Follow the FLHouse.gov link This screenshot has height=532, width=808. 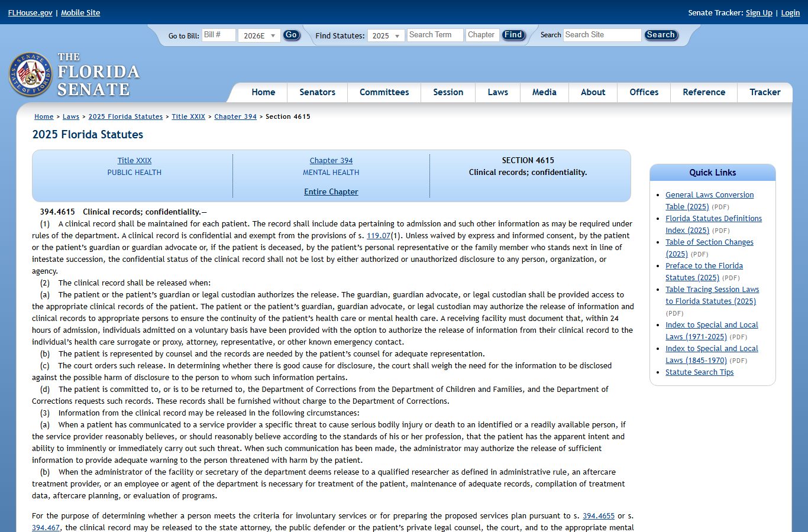click(x=30, y=12)
